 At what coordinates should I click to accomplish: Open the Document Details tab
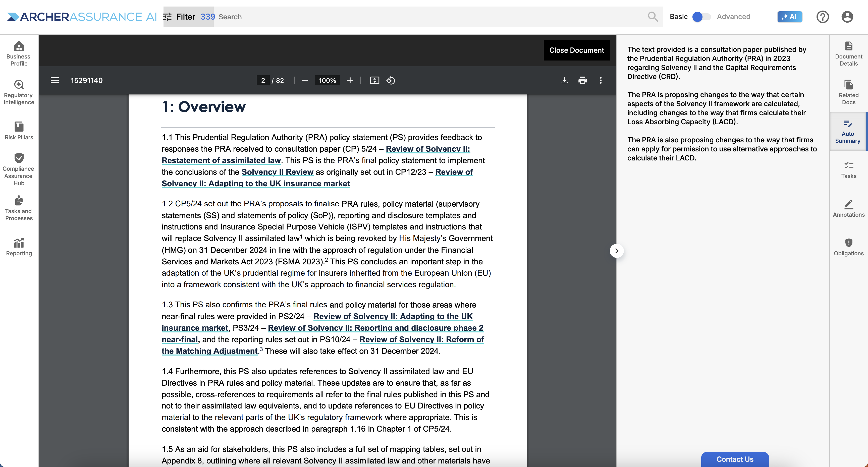pos(848,53)
